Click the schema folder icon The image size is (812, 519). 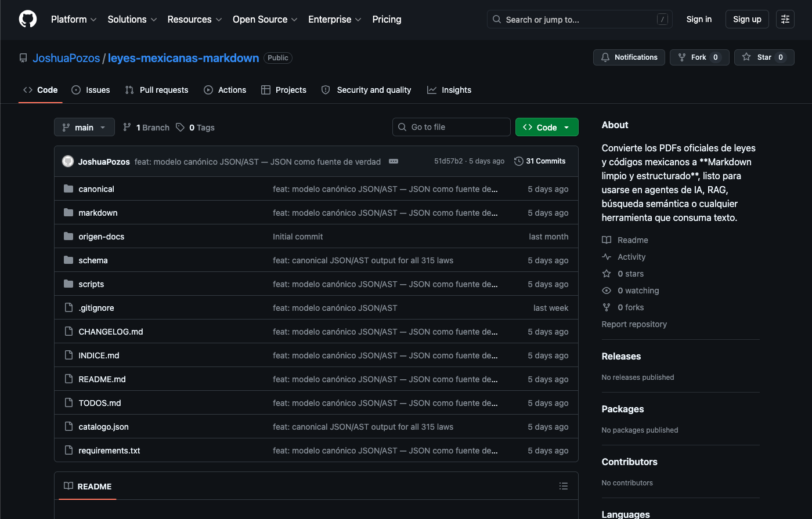click(68, 260)
